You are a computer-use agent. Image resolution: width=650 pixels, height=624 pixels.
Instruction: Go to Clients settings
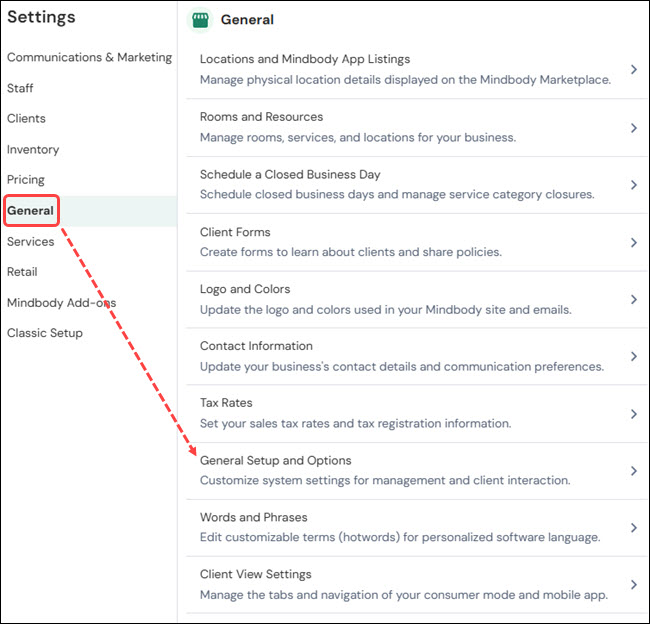(x=26, y=118)
